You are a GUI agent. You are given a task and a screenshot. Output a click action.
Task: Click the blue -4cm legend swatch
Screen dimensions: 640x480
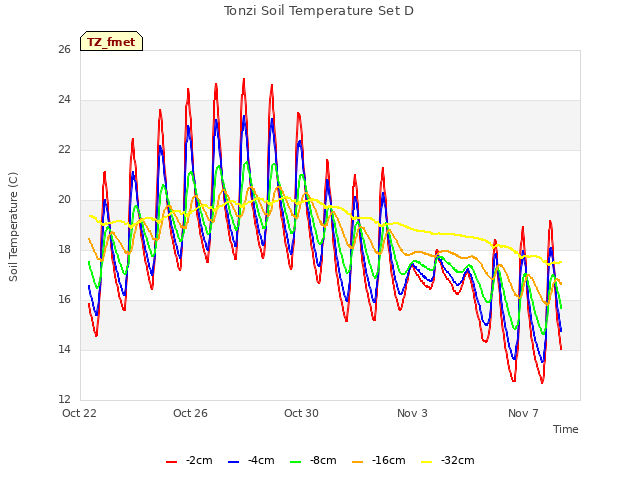point(233,462)
